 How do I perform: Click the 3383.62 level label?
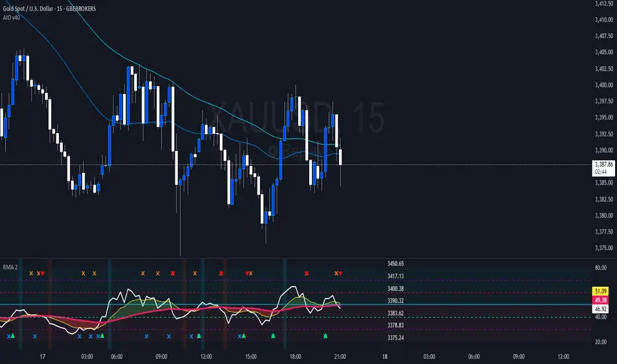[x=395, y=313]
